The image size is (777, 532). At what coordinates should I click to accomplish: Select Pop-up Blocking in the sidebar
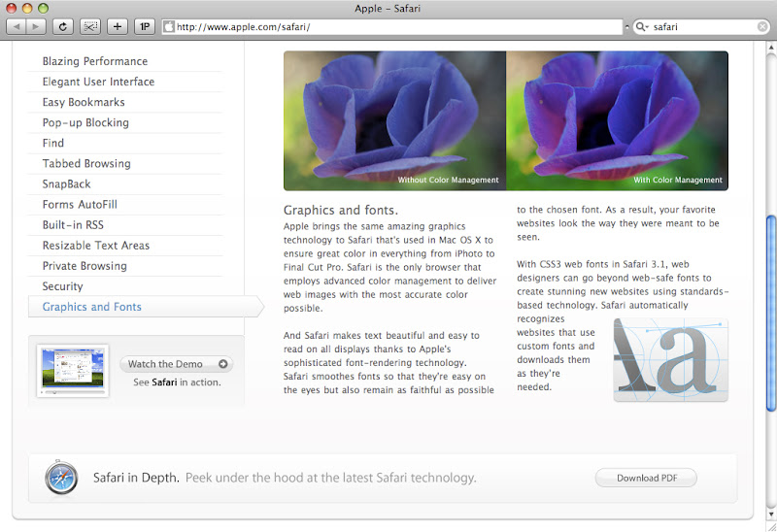(85, 123)
